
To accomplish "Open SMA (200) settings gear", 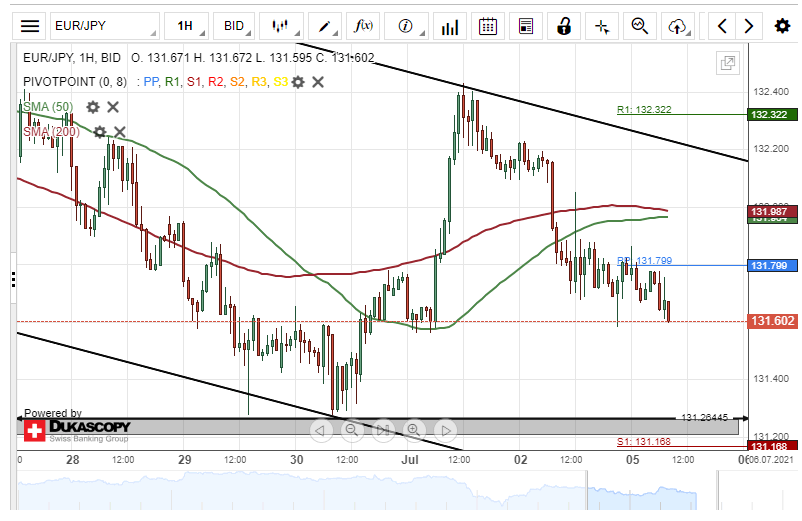I will pyautogui.click(x=100, y=131).
